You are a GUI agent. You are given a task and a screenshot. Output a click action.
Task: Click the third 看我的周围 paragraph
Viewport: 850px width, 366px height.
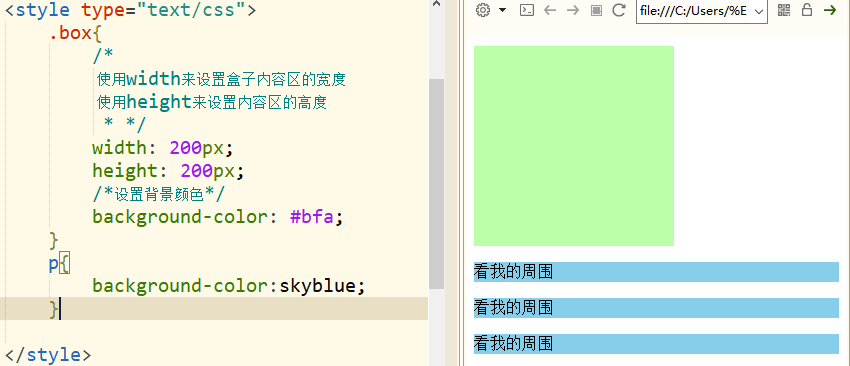click(656, 344)
